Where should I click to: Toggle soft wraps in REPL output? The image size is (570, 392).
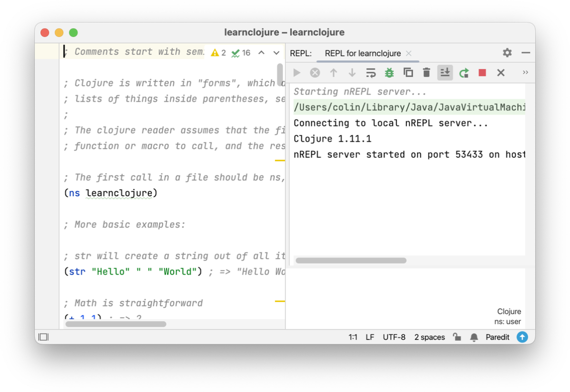point(371,73)
